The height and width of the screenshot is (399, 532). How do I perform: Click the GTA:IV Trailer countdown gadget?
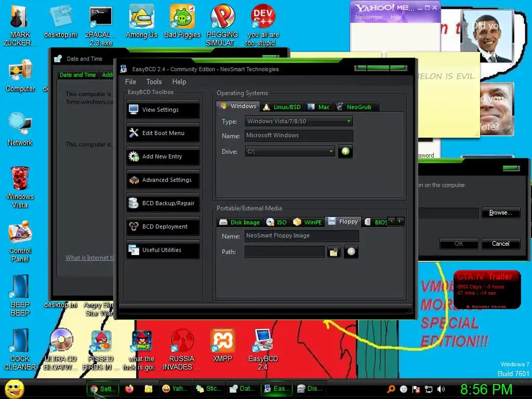487,289
